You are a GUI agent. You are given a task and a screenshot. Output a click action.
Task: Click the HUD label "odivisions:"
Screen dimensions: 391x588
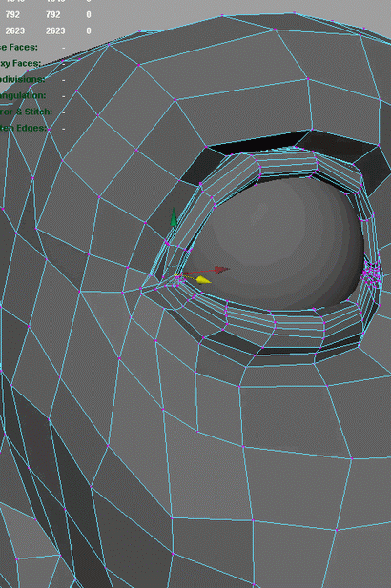(22, 79)
